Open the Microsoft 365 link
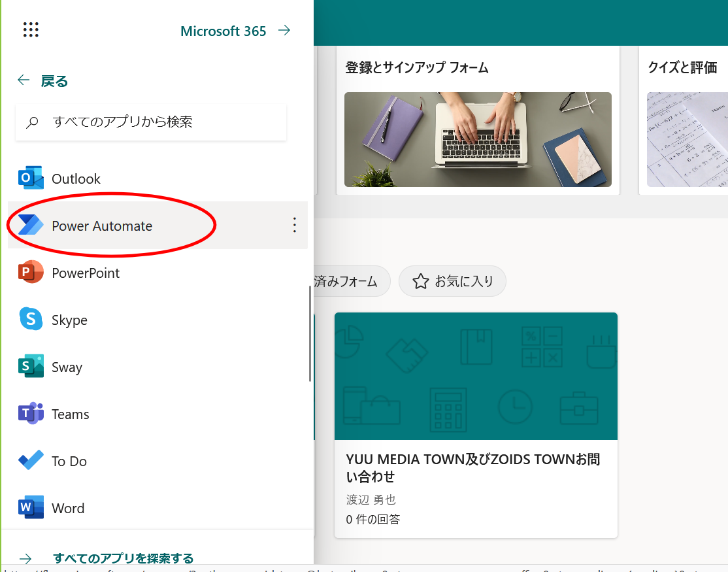 pos(223,31)
